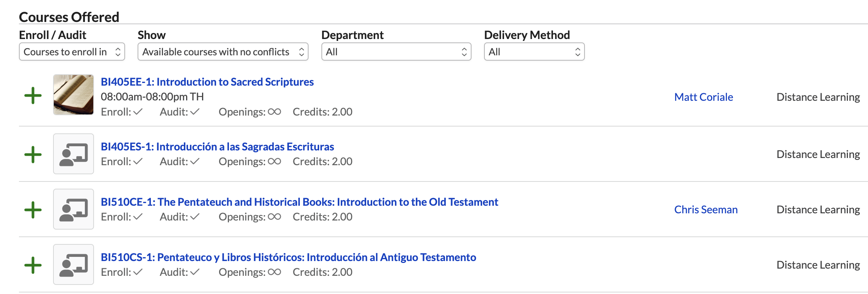Click placeholder icon for BI510CE-1 course
This screenshot has width=868, height=294.
pyautogui.click(x=74, y=209)
